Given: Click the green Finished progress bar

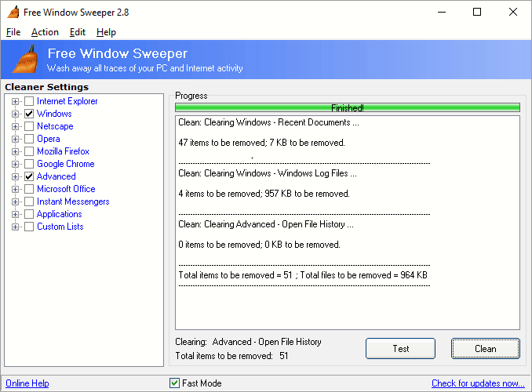Looking at the screenshot, I should click(348, 108).
